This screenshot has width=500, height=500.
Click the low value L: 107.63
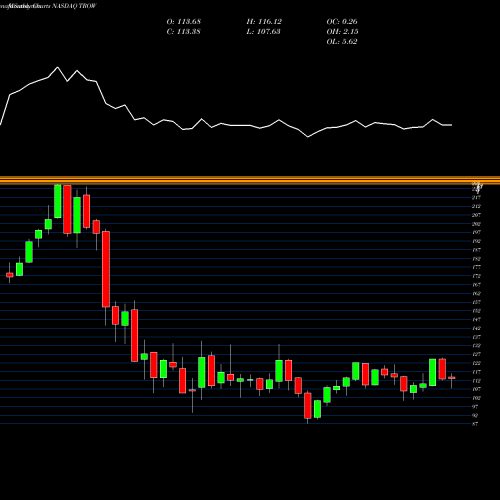tap(263, 32)
